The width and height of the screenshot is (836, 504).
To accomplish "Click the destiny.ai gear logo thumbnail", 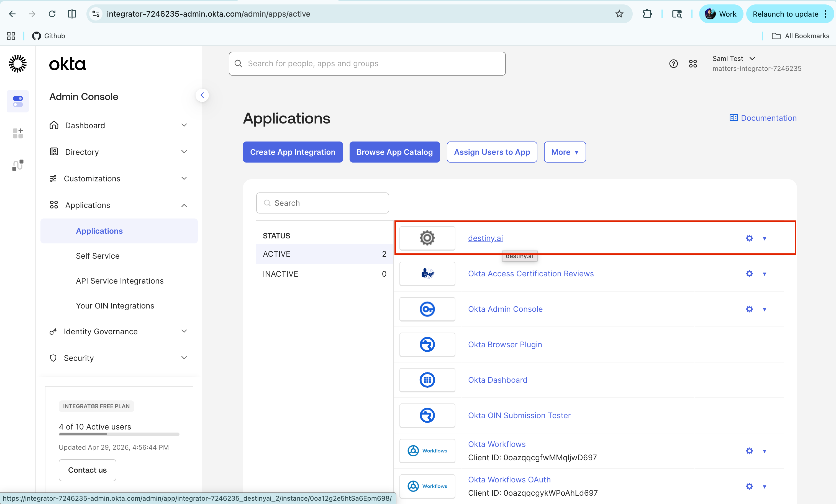I will pyautogui.click(x=427, y=238).
